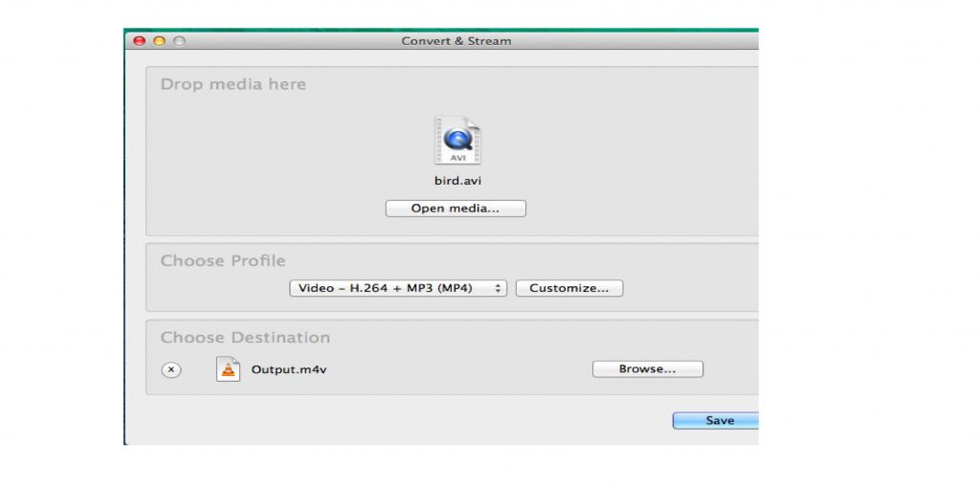This screenshot has width=980, height=488.
Task: Click the Output.m4v destination filename
Action: [283, 369]
